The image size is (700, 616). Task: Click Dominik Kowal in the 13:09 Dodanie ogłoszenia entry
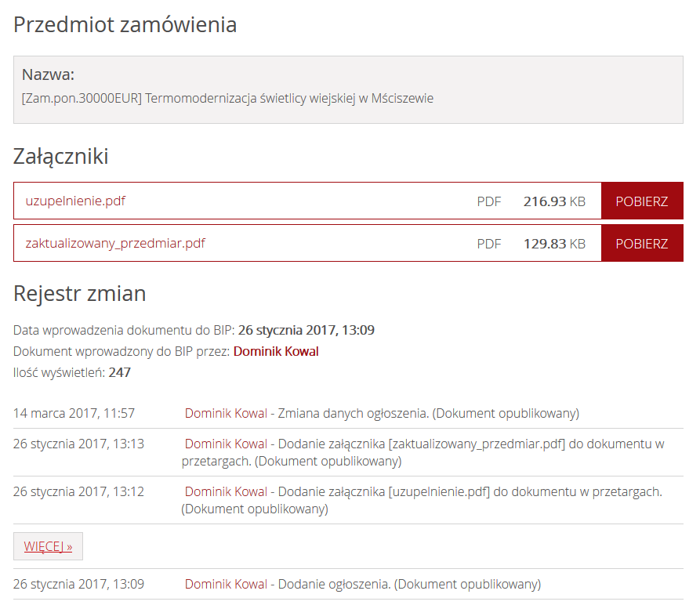click(x=226, y=584)
